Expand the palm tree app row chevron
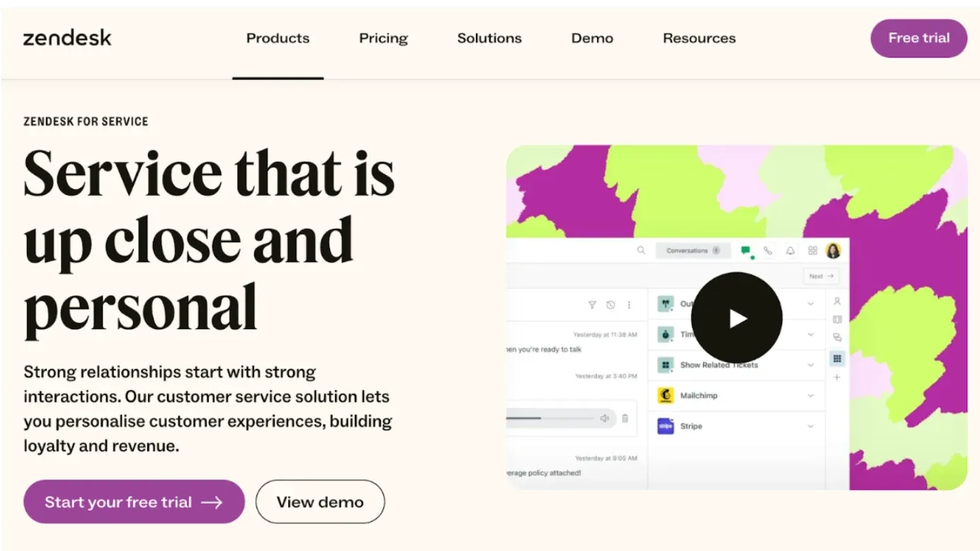 coord(811,304)
